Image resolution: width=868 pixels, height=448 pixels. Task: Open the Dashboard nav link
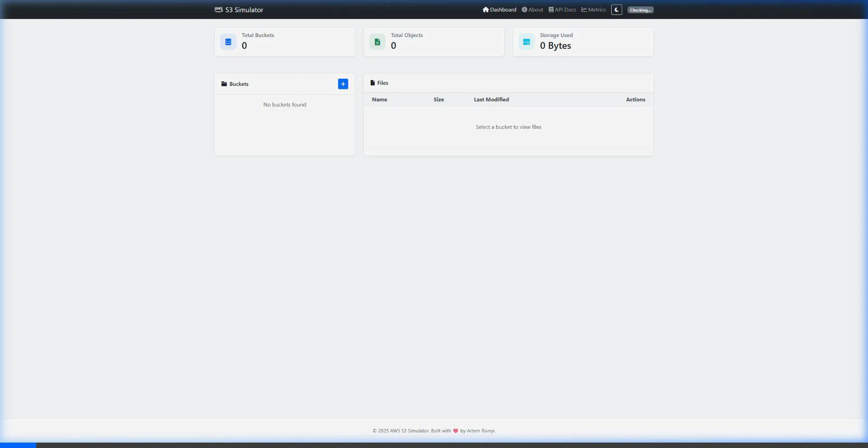(499, 9)
